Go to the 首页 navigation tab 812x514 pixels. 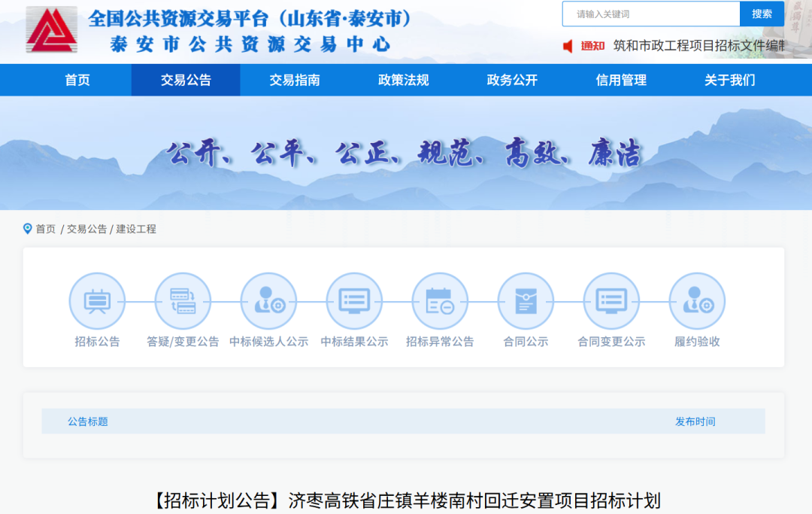point(77,81)
